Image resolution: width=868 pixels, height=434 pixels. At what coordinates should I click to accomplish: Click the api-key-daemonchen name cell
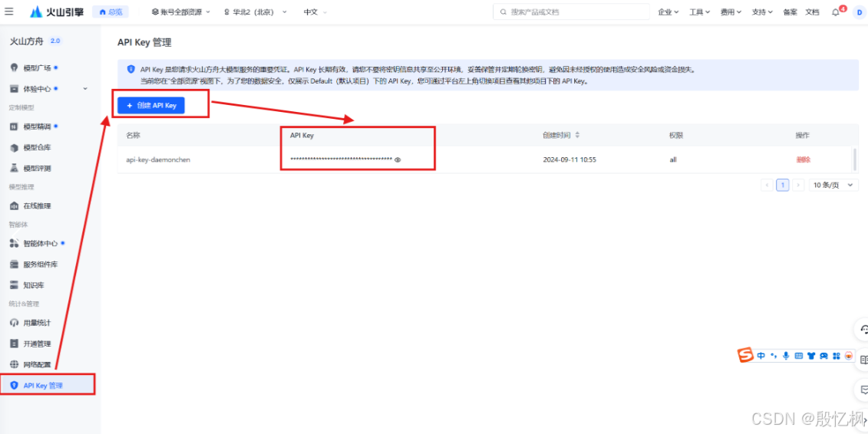pos(158,159)
